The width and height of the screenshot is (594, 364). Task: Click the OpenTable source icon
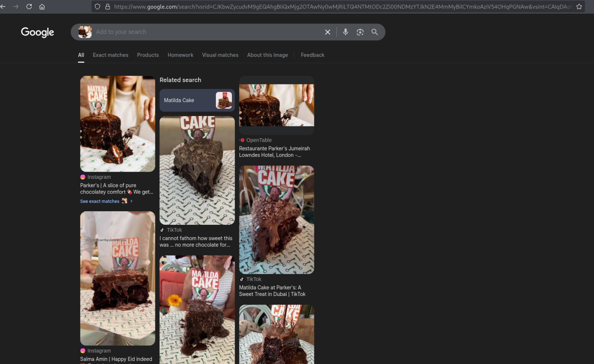click(x=242, y=140)
